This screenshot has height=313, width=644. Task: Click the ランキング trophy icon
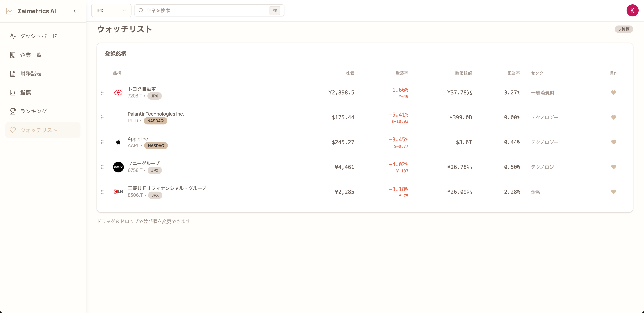pos(13,111)
